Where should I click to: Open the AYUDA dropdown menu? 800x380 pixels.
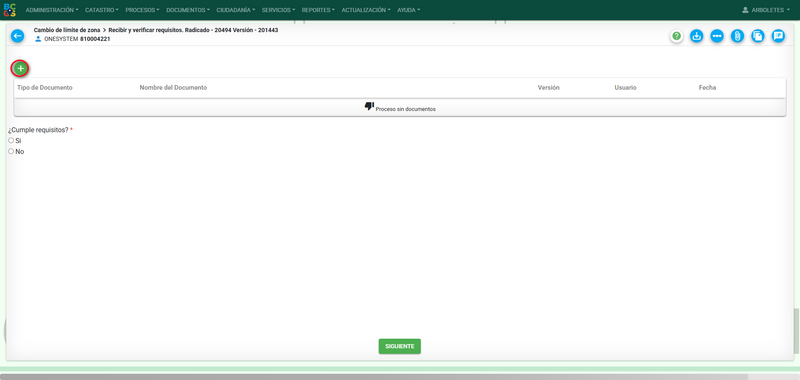point(409,10)
